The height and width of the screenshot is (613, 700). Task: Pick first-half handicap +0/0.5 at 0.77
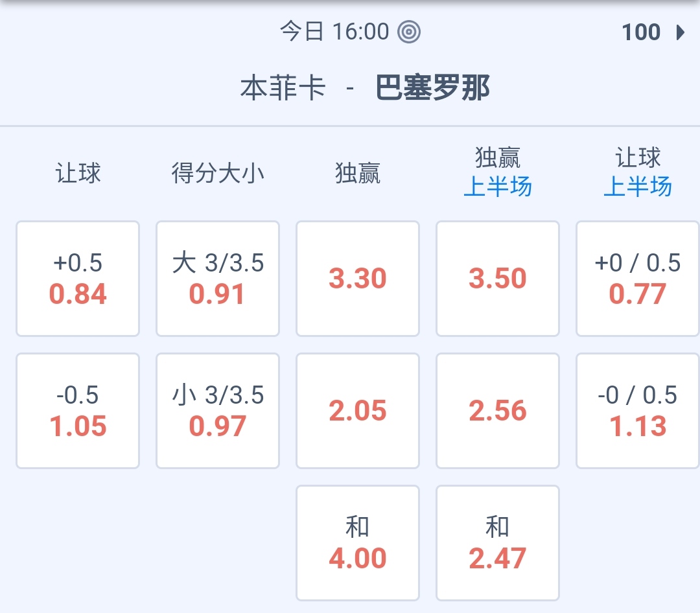click(x=638, y=279)
